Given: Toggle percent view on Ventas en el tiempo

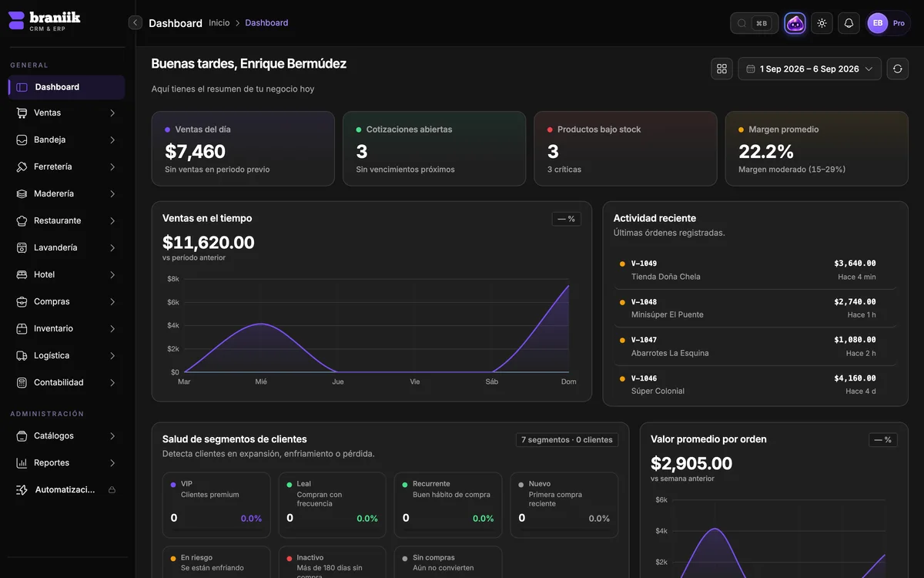Looking at the screenshot, I should coord(566,219).
